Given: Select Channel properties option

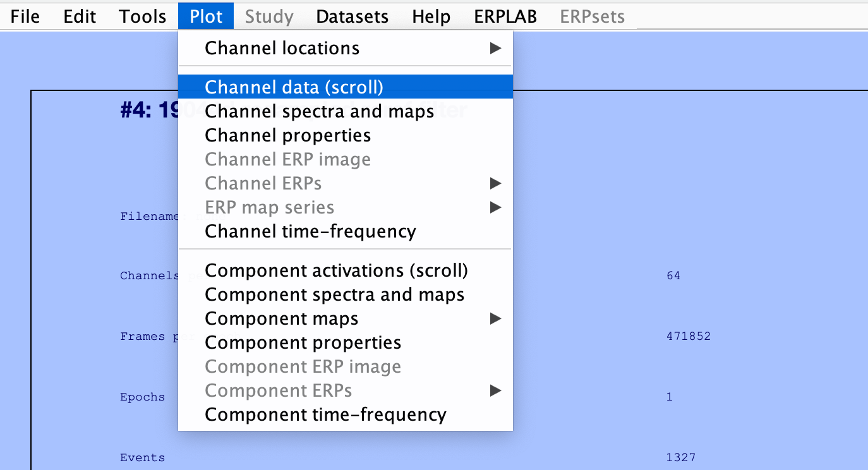Looking at the screenshot, I should pos(288,135).
